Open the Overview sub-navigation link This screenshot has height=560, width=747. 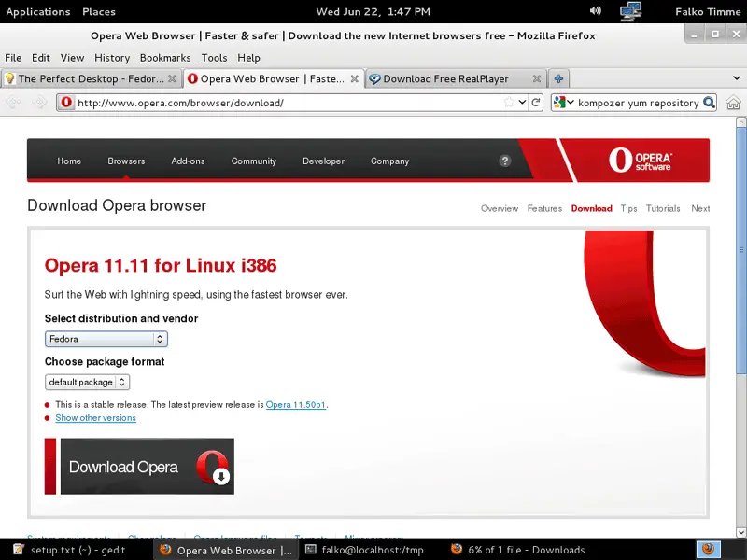(500, 208)
